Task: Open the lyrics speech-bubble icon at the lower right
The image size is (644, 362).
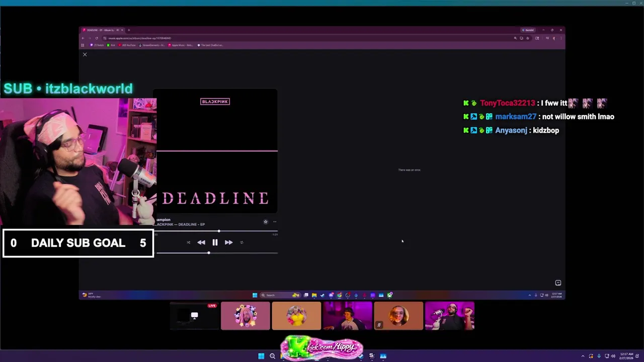Action: (x=558, y=283)
